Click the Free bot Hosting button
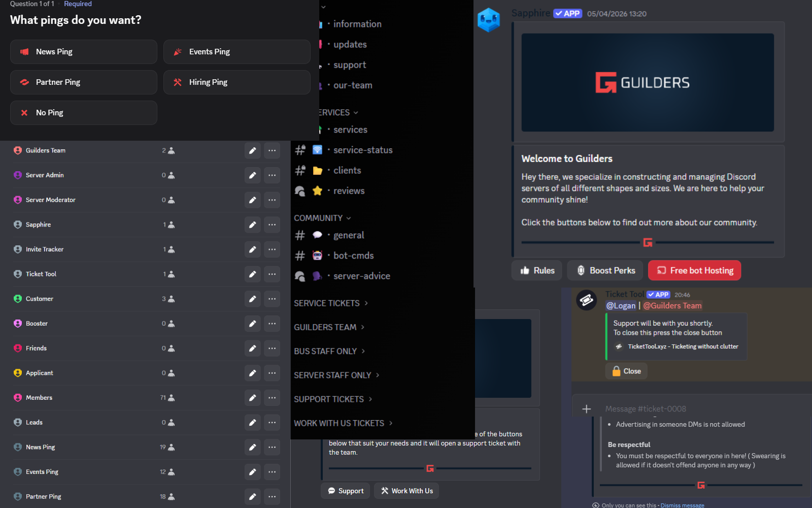The width and height of the screenshot is (812, 508). pyautogui.click(x=694, y=271)
